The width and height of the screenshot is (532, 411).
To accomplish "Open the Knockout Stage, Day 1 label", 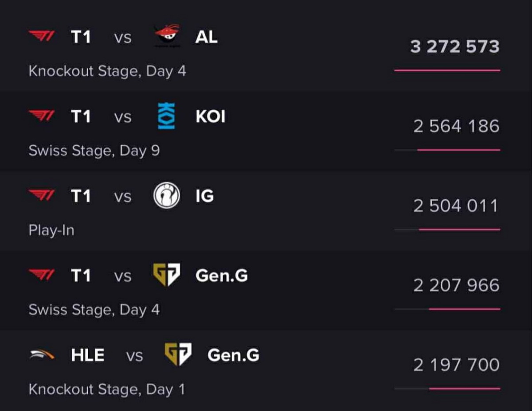I will point(106,389).
